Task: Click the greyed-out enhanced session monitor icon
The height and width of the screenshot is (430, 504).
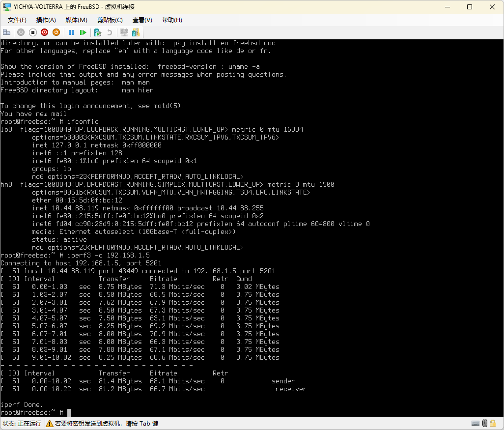Action: (x=124, y=32)
